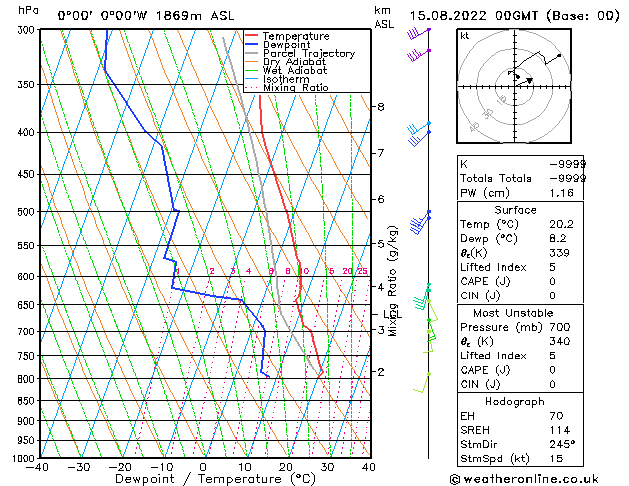The height and width of the screenshot is (486, 629).
Task: Click the hodograph 'kt' label
Action: [465, 36]
